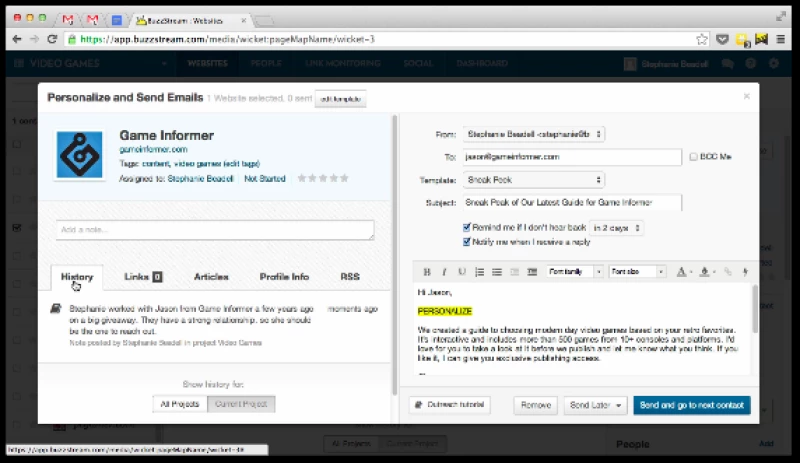Uncheck Remind me if I don't hear back

pyautogui.click(x=468, y=228)
